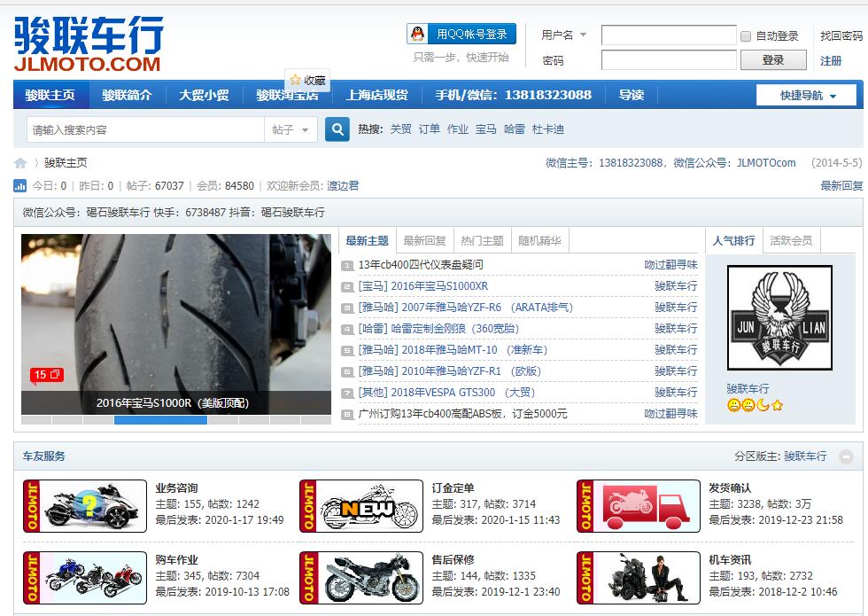This screenshot has width=868, height=616.
Task: Open the 注册 link
Action: tap(831, 60)
